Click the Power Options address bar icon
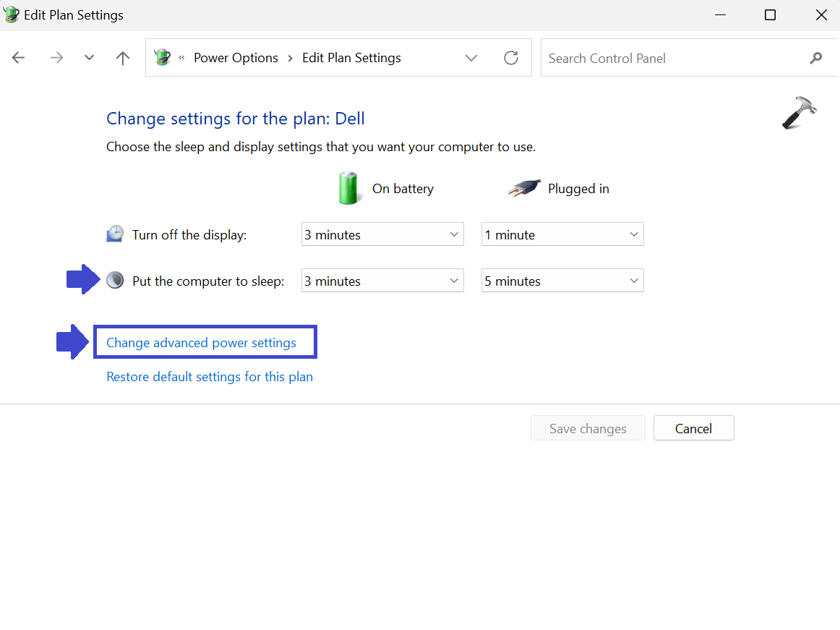This screenshot has width=840, height=630. pyautogui.click(x=163, y=58)
